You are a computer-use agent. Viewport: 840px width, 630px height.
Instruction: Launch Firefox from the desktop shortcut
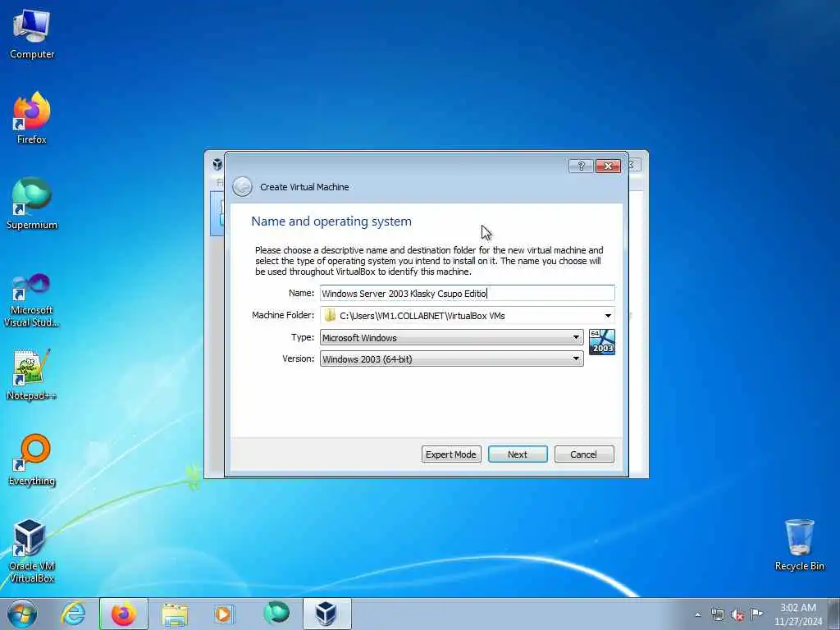[32, 118]
